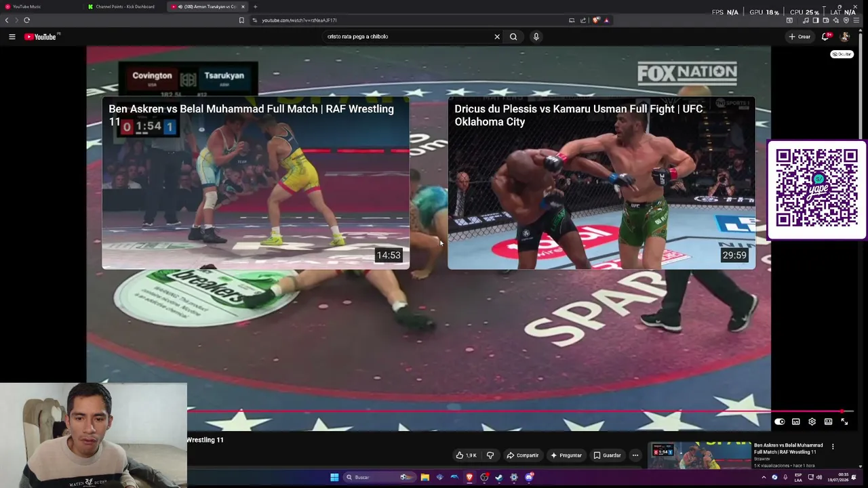Toggle subtitles in the video player
The image size is (868, 488).
point(796,422)
